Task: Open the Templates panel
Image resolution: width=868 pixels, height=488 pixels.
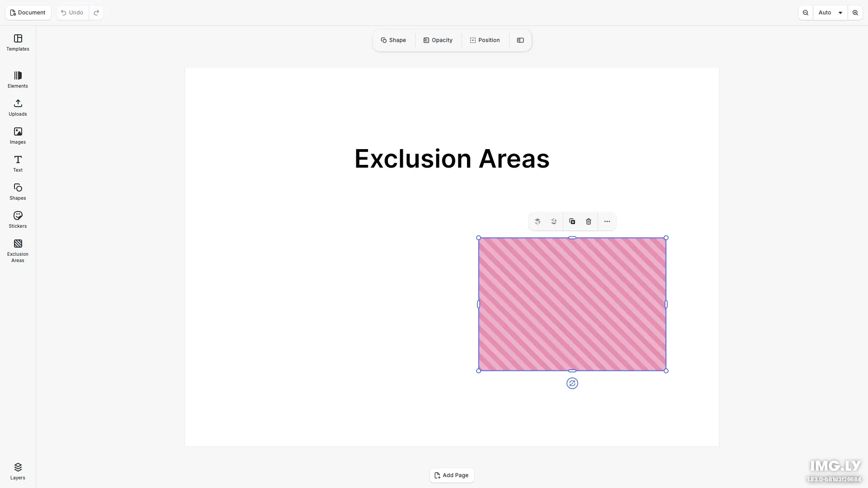Action: [x=18, y=43]
